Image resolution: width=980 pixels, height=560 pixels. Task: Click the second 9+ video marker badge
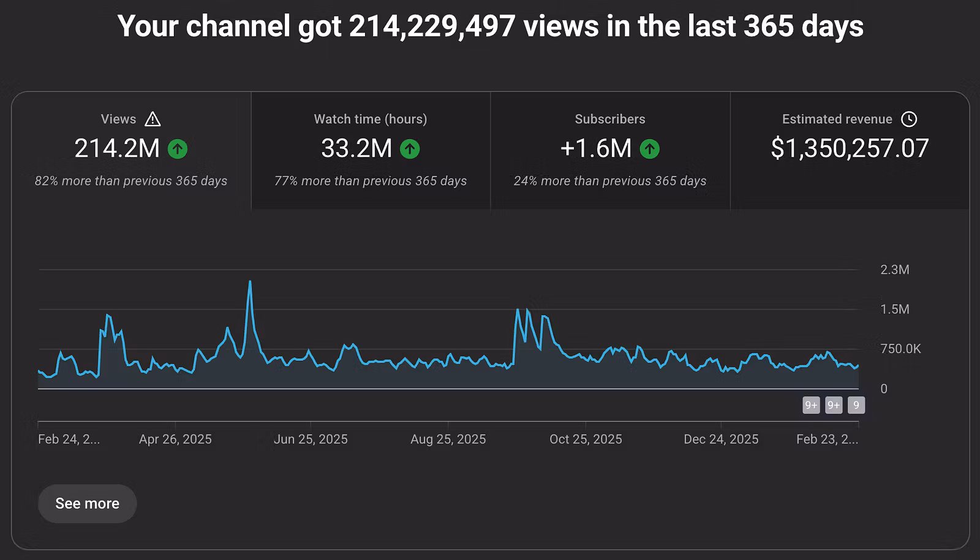[834, 405]
